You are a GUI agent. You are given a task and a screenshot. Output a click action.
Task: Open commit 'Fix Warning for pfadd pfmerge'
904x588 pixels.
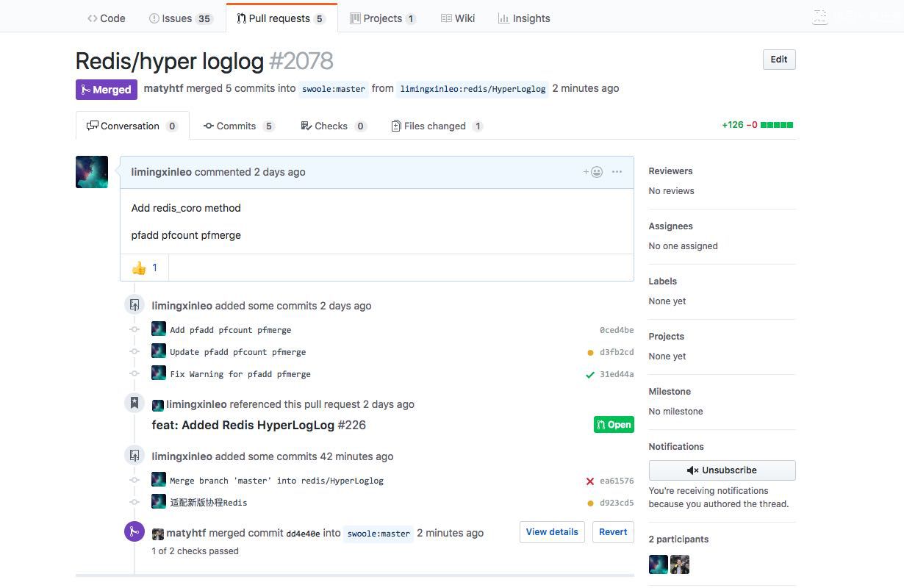[240, 374]
